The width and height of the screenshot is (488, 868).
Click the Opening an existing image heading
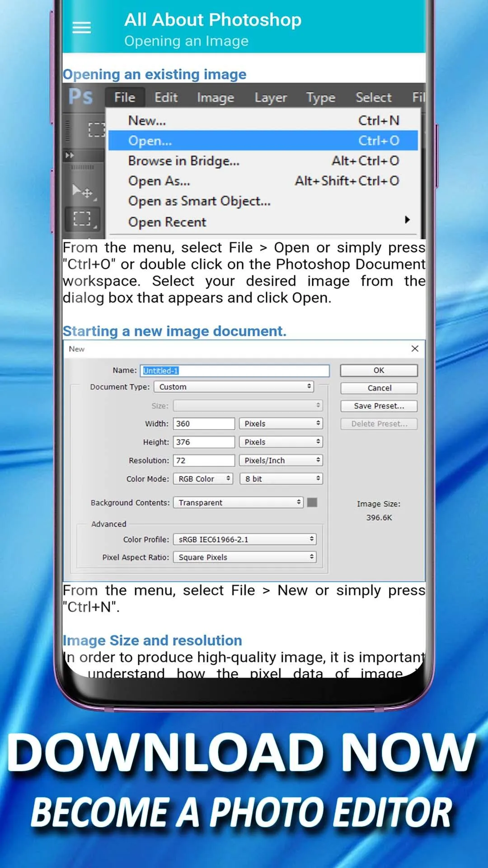pyautogui.click(x=155, y=74)
